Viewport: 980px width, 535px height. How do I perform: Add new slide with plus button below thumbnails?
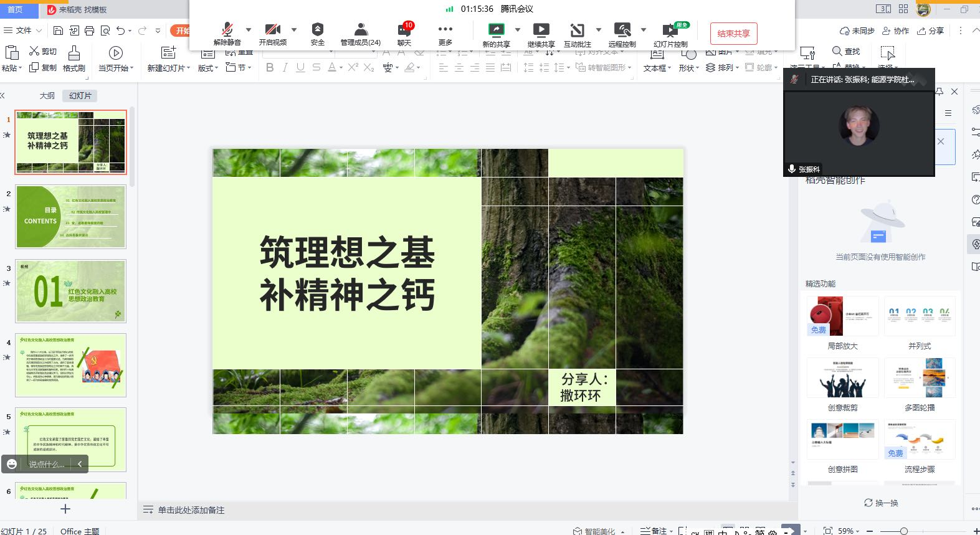tap(65, 509)
